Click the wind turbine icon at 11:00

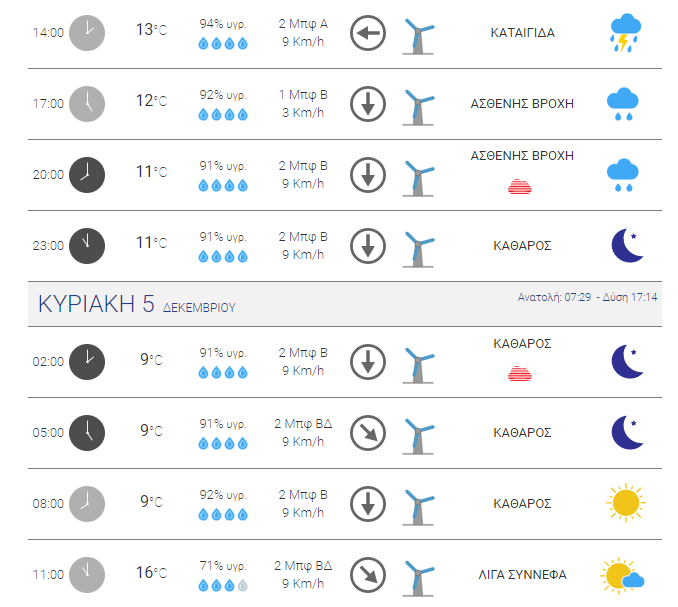[418, 578]
